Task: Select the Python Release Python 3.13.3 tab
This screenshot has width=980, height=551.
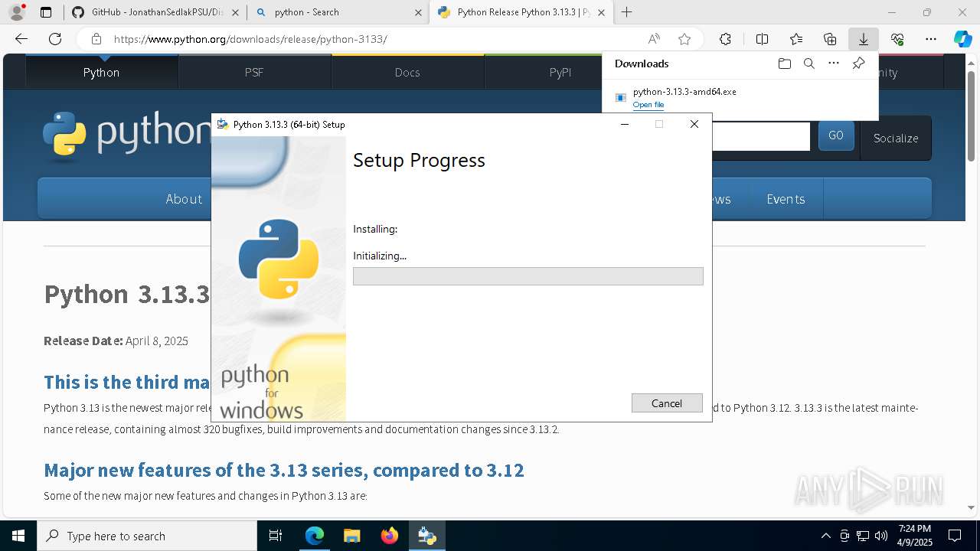Action: 521,12
